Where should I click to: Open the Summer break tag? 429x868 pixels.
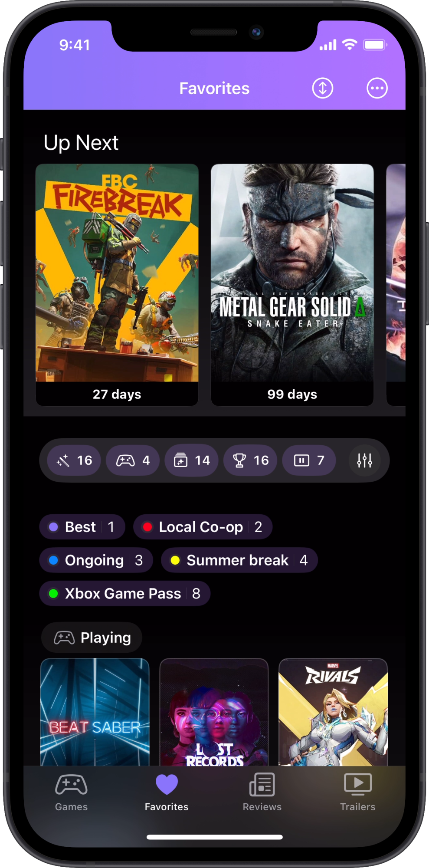[x=239, y=560]
